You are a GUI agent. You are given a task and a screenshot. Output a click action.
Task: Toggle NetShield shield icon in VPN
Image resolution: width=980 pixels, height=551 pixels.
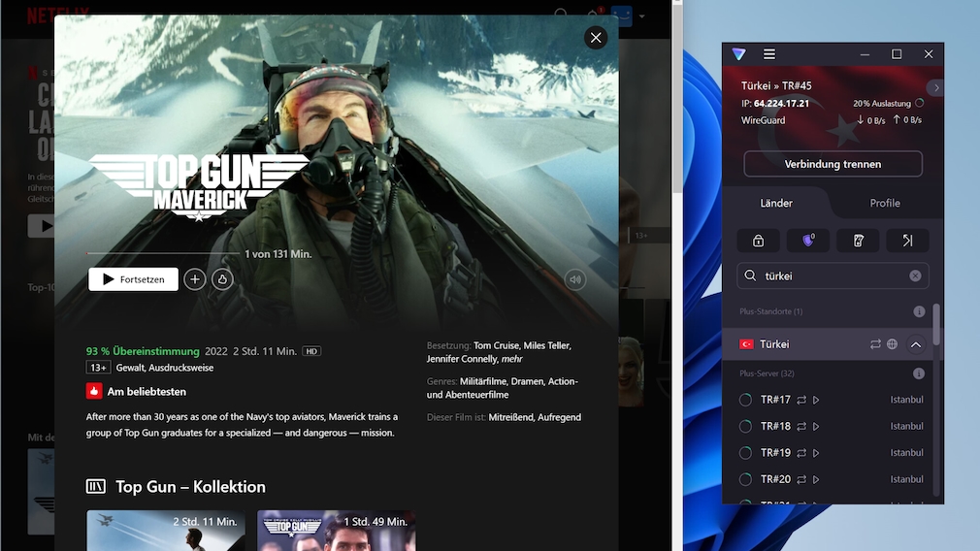click(x=808, y=241)
